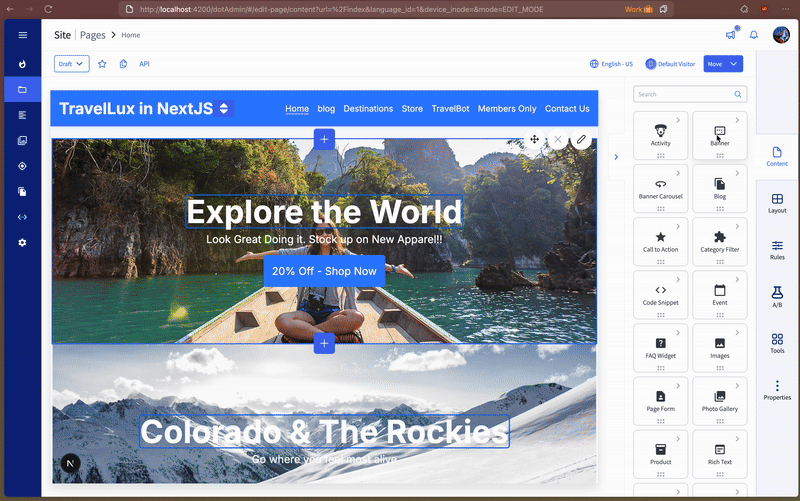Open the Draft status dropdown
Screen dimensions: 800x501
tap(71, 64)
